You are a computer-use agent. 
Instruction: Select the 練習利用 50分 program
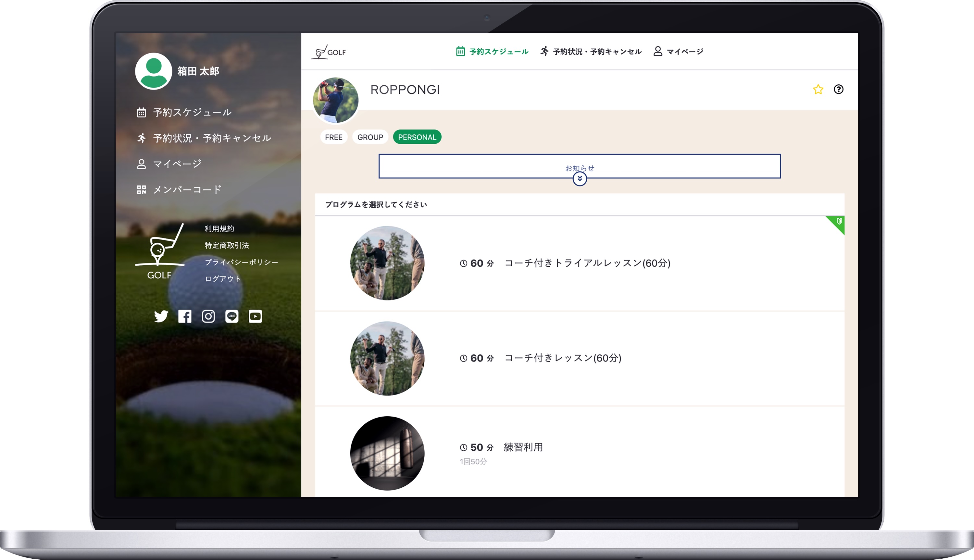pyautogui.click(x=580, y=452)
